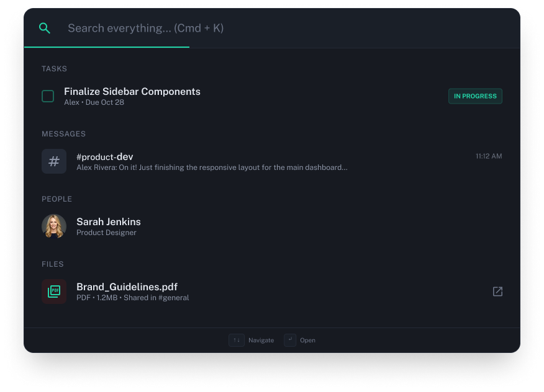Screen dimensions: 544x392
Task: Open the Brand_Guidelines.pdf file result
Action: 271,292
